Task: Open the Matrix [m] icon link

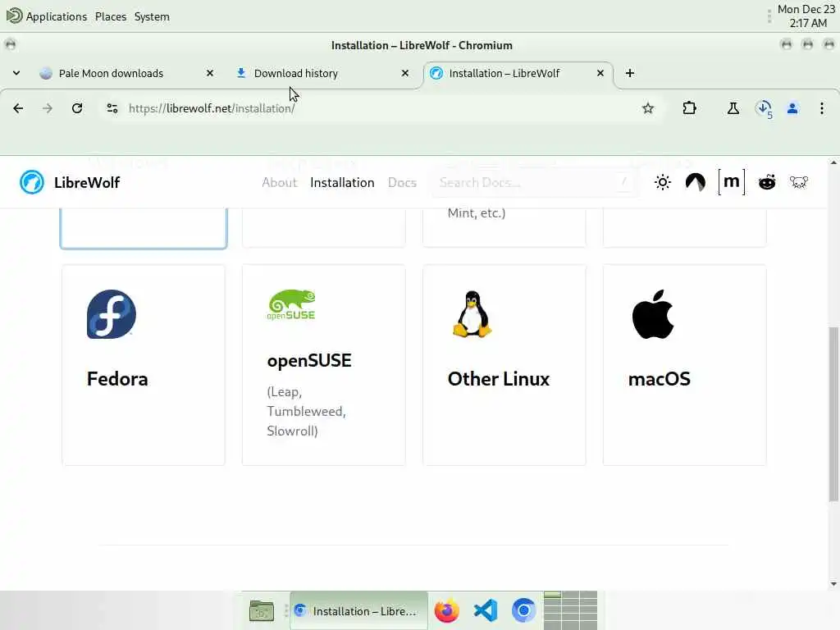Action: click(731, 182)
